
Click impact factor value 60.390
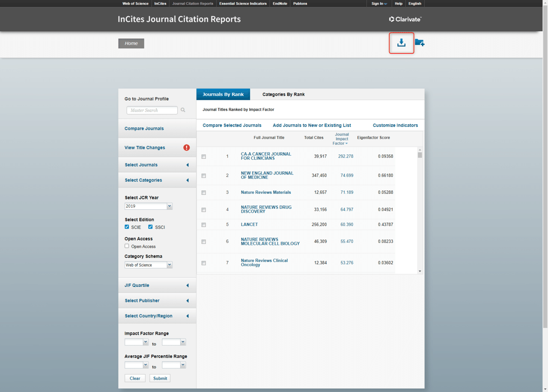coord(347,224)
